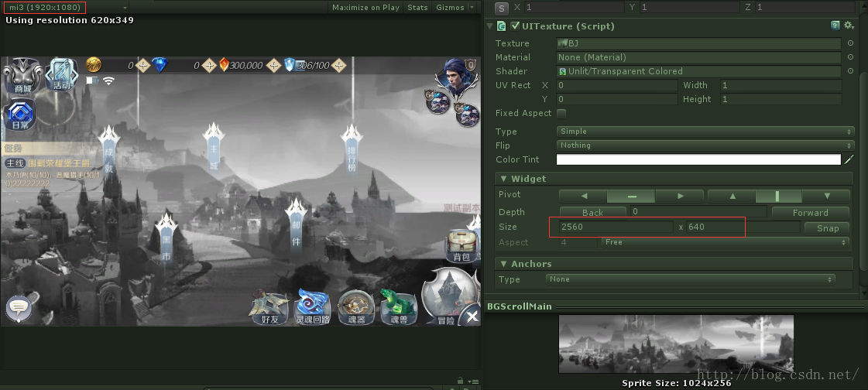
Task: Open the 日常 daily icon
Action: click(x=20, y=115)
